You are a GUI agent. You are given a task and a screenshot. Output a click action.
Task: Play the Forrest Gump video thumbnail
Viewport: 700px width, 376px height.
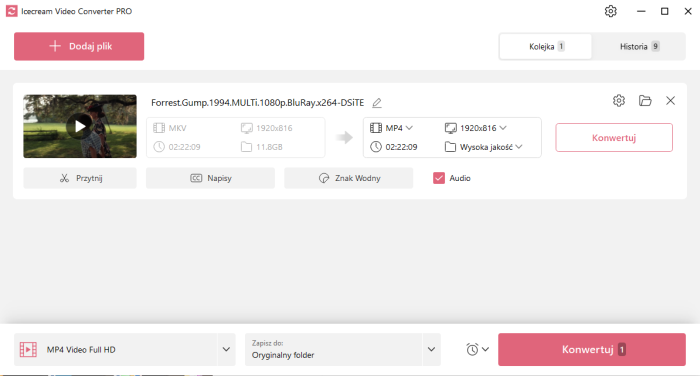[x=80, y=126]
